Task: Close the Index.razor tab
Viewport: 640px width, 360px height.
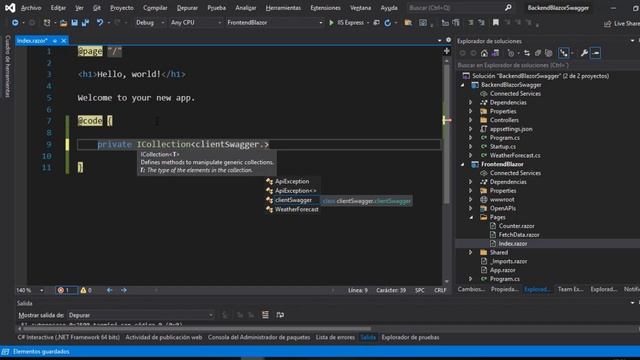Action: [64, 40]
